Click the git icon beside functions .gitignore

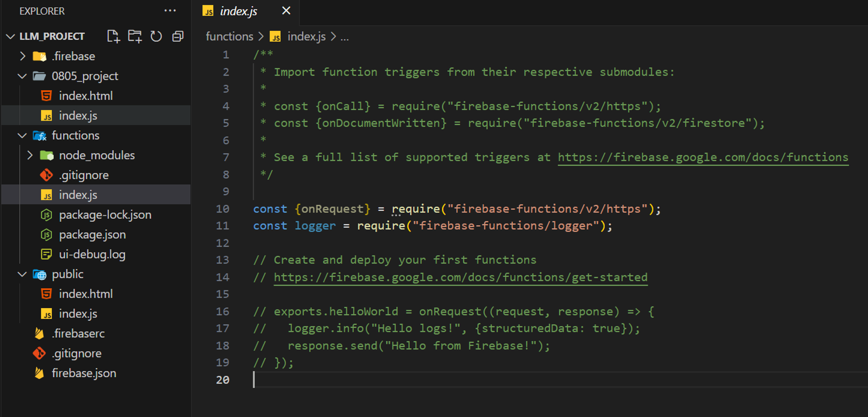pos(46,175)
